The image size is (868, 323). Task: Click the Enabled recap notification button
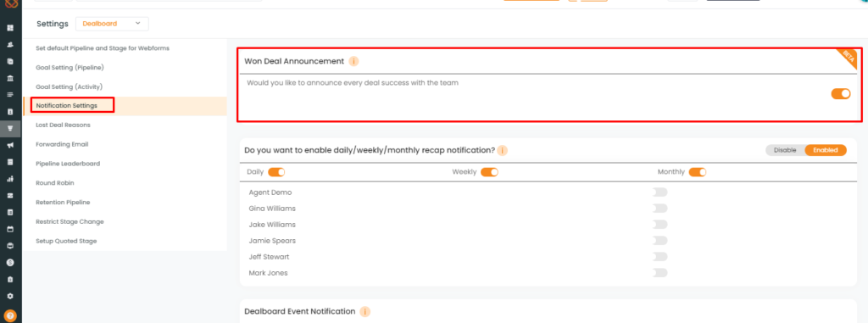pyautogui.click(x=826, y=150)
